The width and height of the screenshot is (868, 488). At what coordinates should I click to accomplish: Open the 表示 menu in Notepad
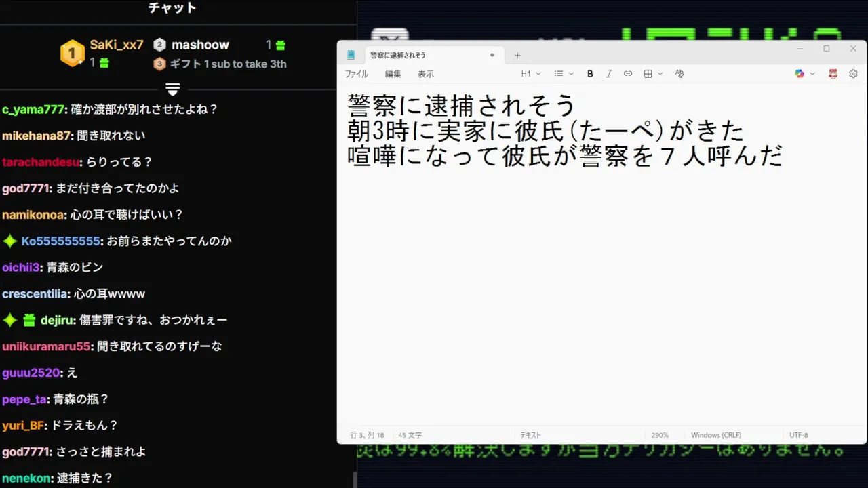425,74
